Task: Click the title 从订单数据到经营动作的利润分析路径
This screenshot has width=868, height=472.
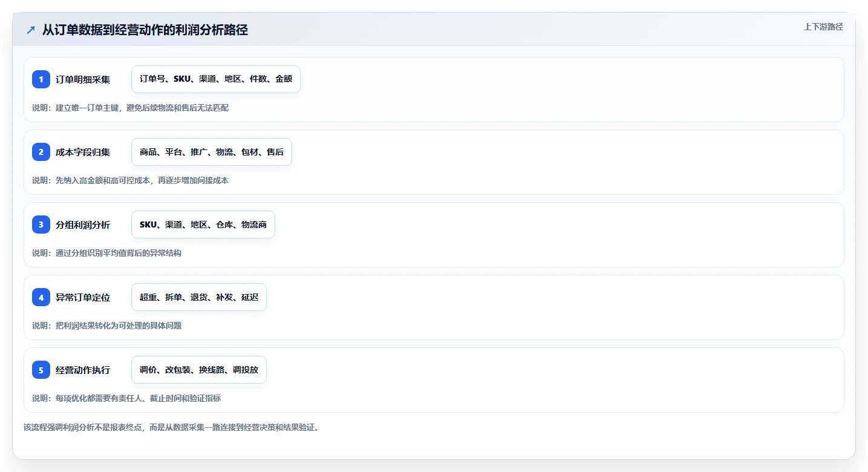Action: click(x=145, y=30)
